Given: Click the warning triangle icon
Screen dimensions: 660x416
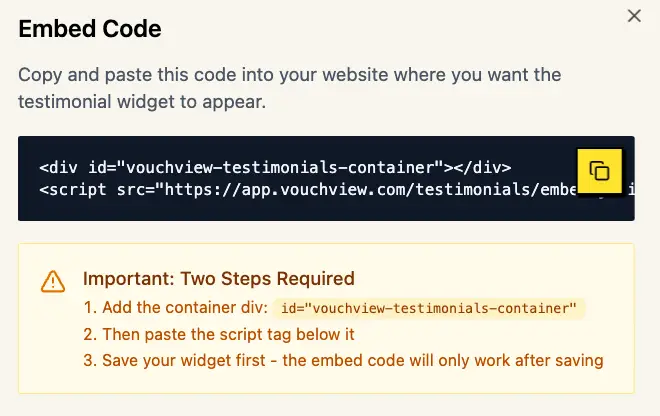Looking at the screenshot, I should [53, 282].
